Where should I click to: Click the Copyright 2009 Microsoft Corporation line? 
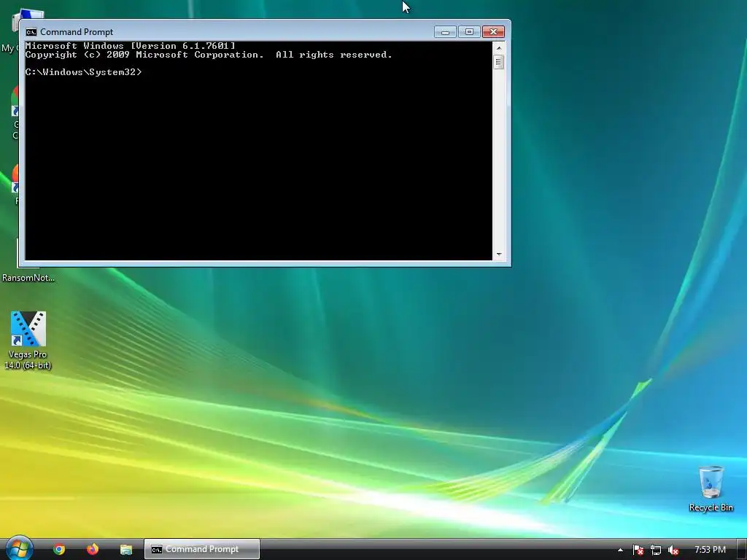click(209, 55)
